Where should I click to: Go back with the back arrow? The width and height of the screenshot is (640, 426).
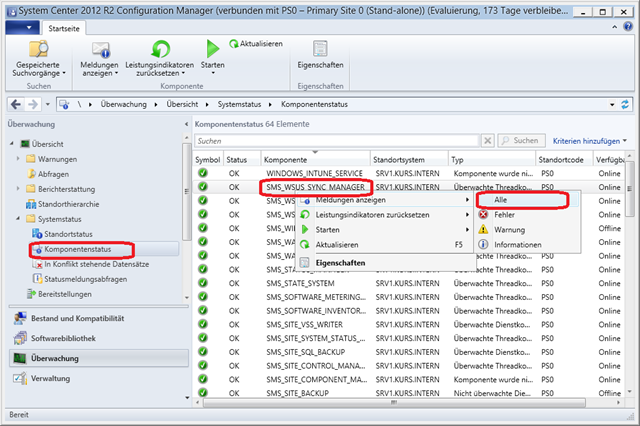[16, 104]
